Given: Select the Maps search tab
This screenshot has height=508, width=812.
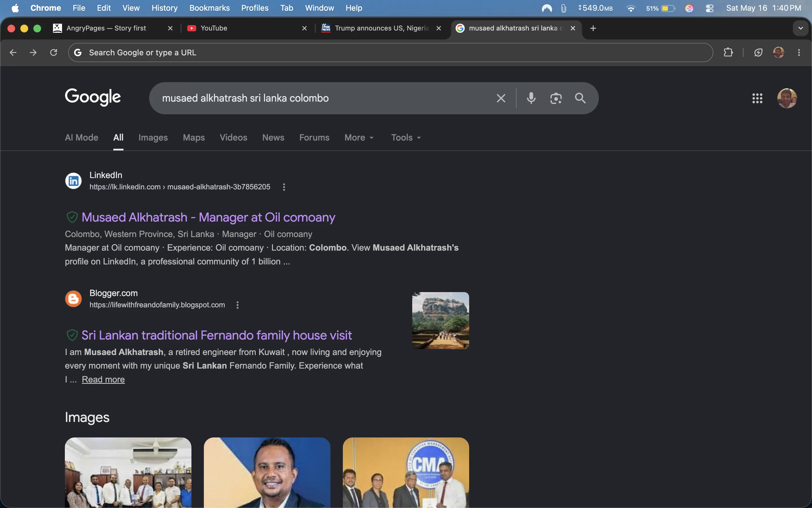Looking at the screenshot, I should point(194,138).
